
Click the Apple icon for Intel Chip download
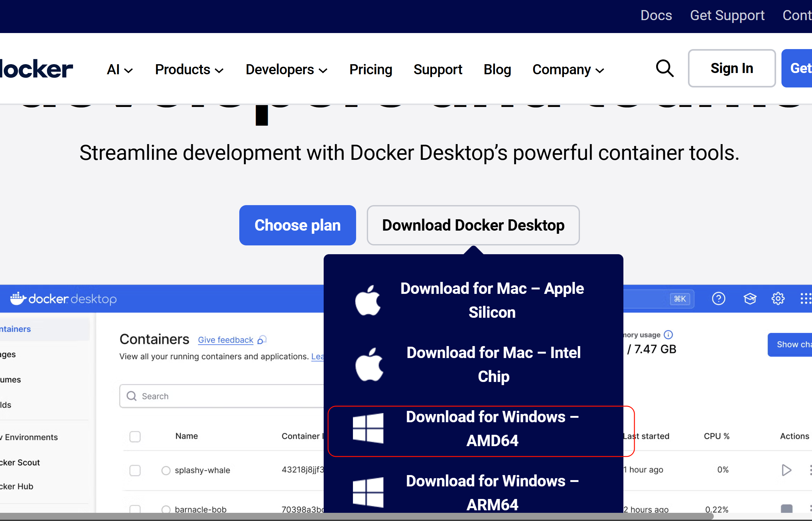[369, 364]
